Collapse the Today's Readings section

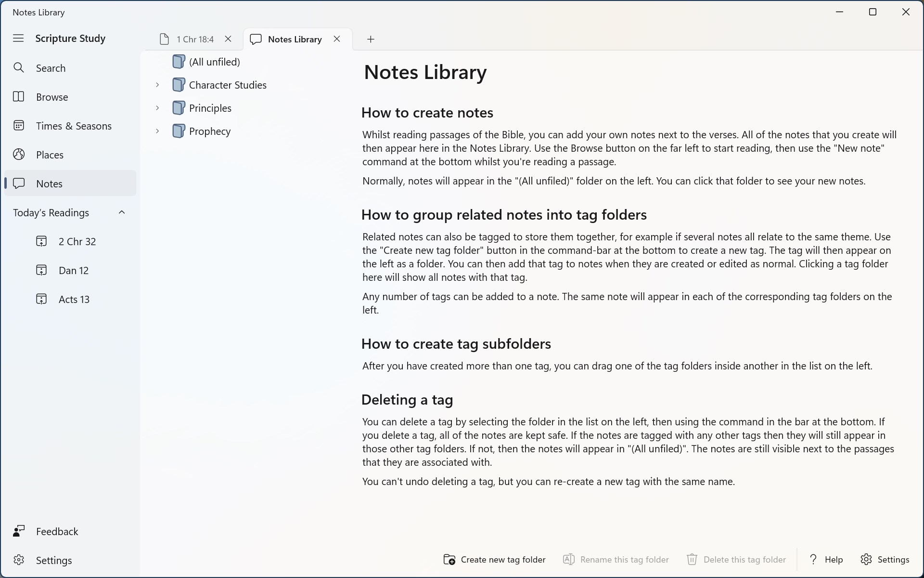122,212
